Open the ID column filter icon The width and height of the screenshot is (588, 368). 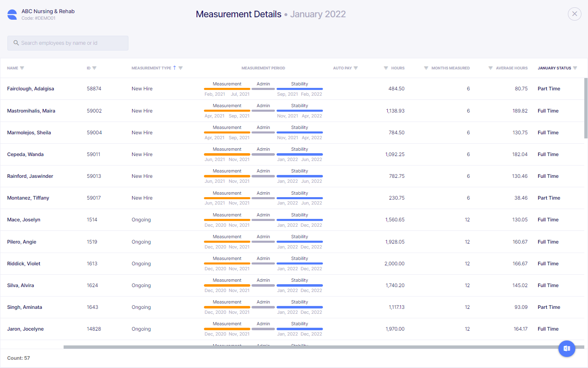tap(94, 68)
